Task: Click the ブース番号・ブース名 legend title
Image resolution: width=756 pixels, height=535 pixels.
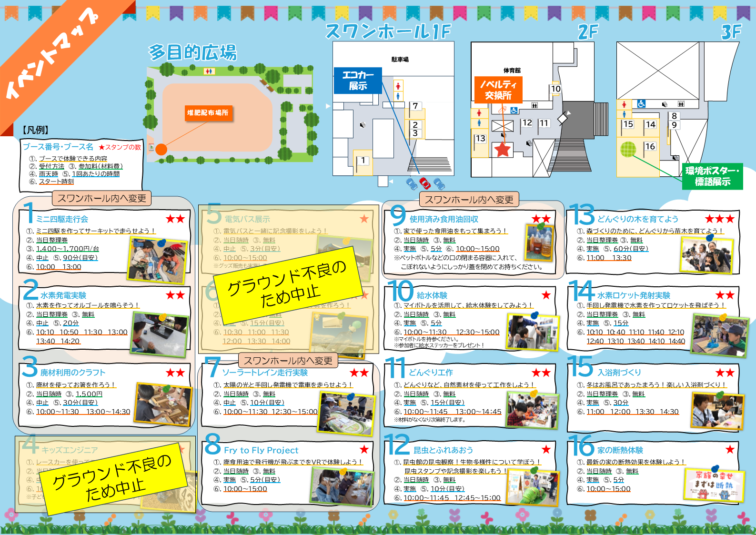Action: coord(58,147)
